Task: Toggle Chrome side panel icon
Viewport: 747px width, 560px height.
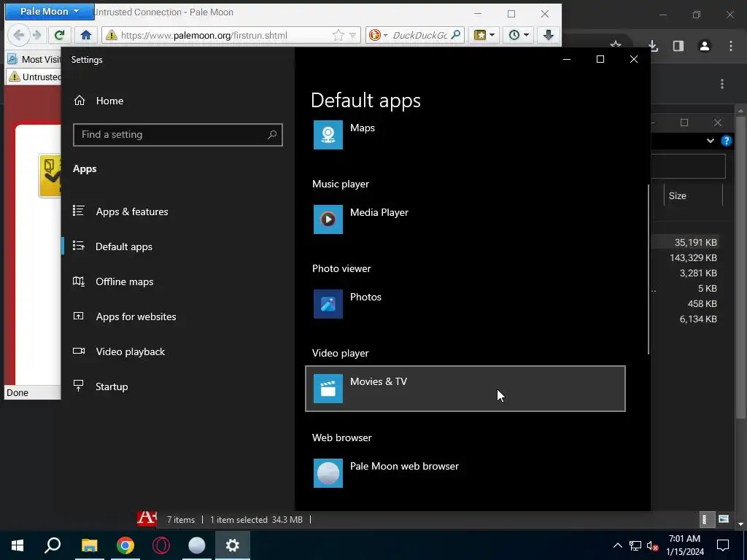Action: click(x=678, y=46)
